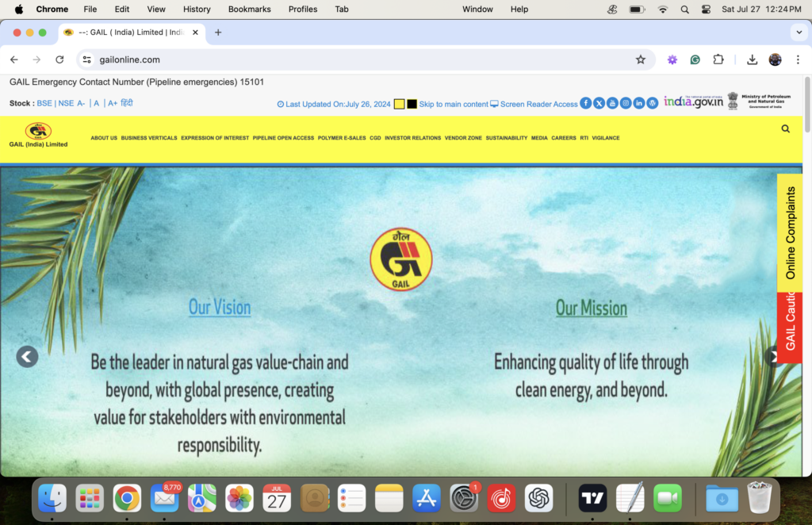Open GAIL Instagram icon
Viewport: 812px width, 525px height.
pyautogui.click(x=626, y=103)
